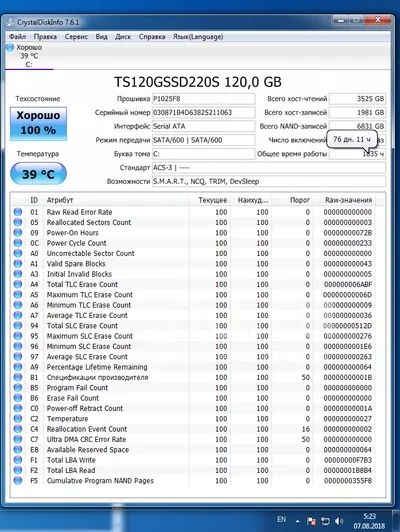Click the status icon for Maximum TLC Erase Count
Image resolution: width=400 pixels, height=532 pixels.
click(18, 295)
